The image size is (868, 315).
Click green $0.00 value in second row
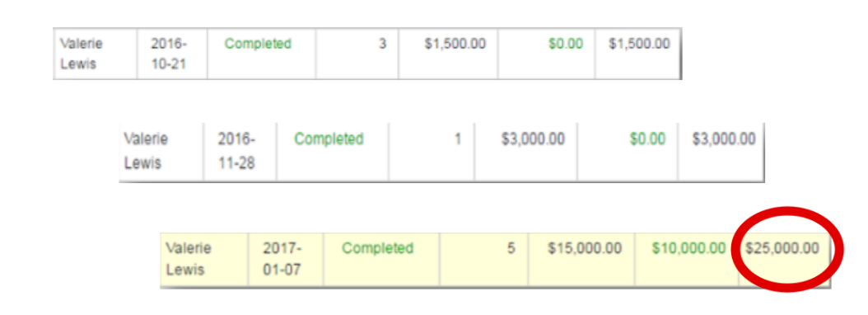tap(647, 139)
